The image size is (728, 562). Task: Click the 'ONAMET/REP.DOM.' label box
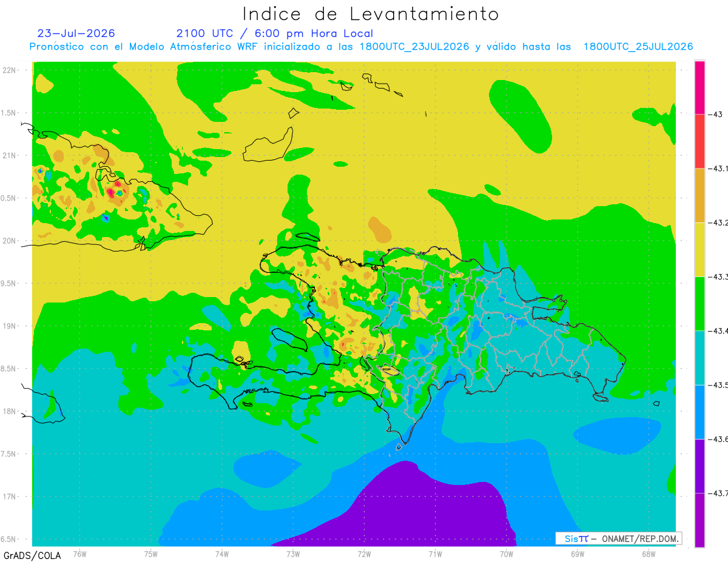coord(619,538)
